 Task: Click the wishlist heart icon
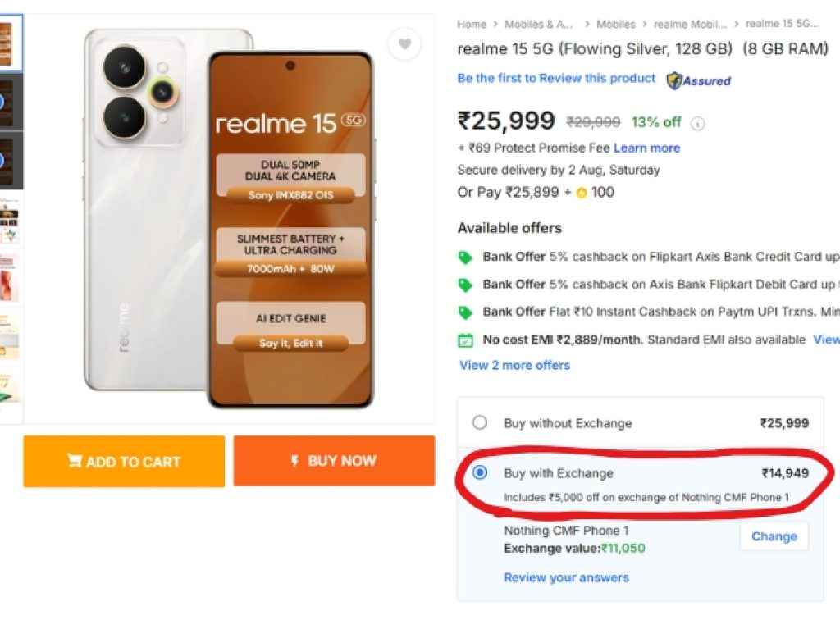point(404,45)
